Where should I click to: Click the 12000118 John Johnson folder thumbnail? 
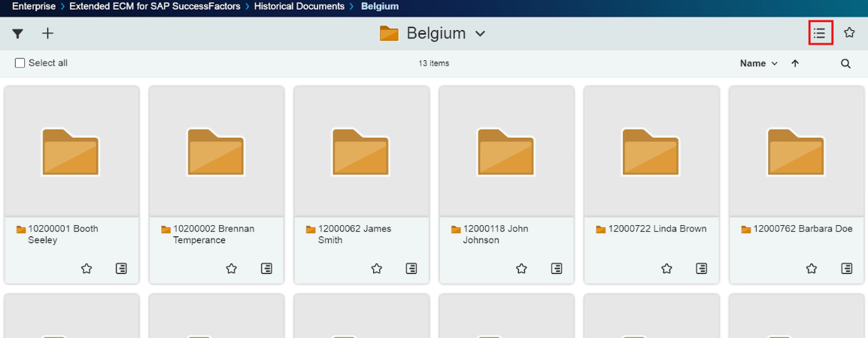point(506,151)
